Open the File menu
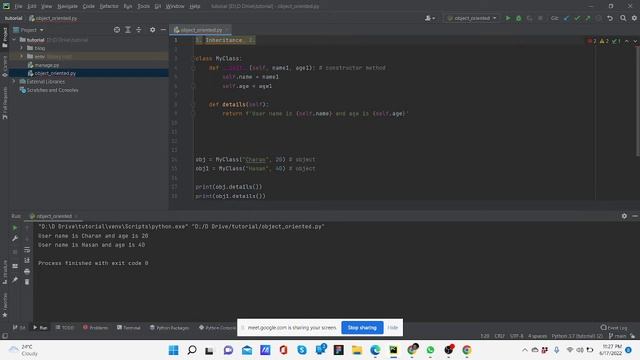Viewport: 640px width, 360px height. click(x=18, y=6)
